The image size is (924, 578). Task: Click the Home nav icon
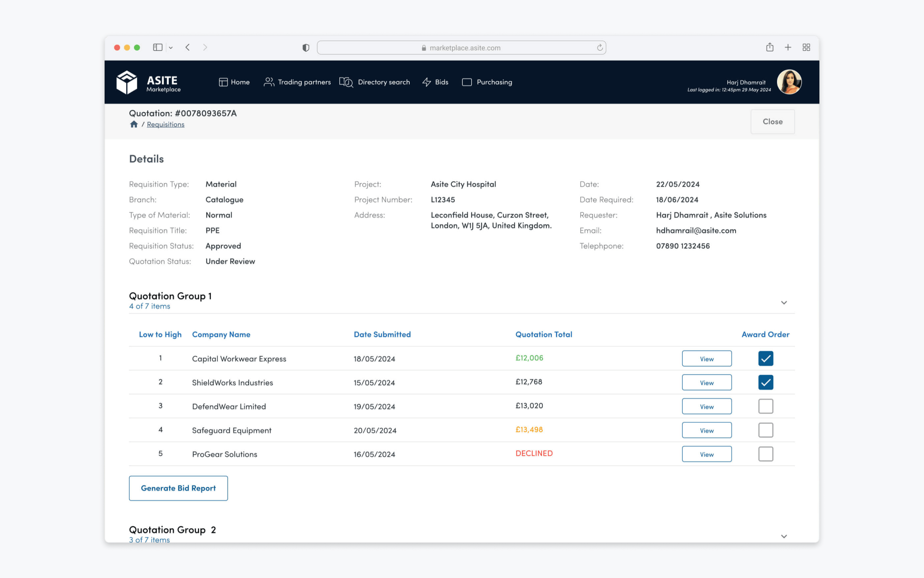(x=223, y=82)
